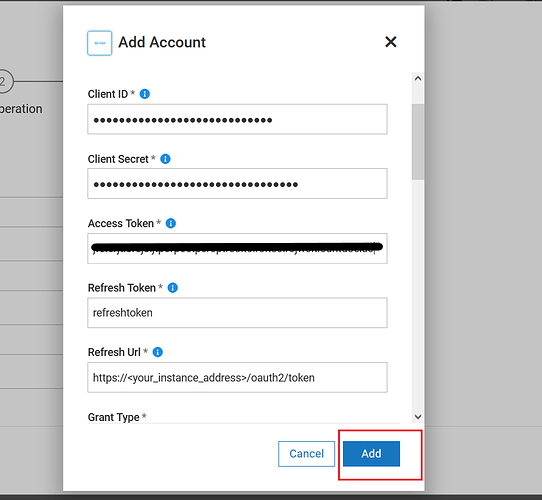542x500 pixels.
Task: Cancel adding the account
Action: pos(306,453)
